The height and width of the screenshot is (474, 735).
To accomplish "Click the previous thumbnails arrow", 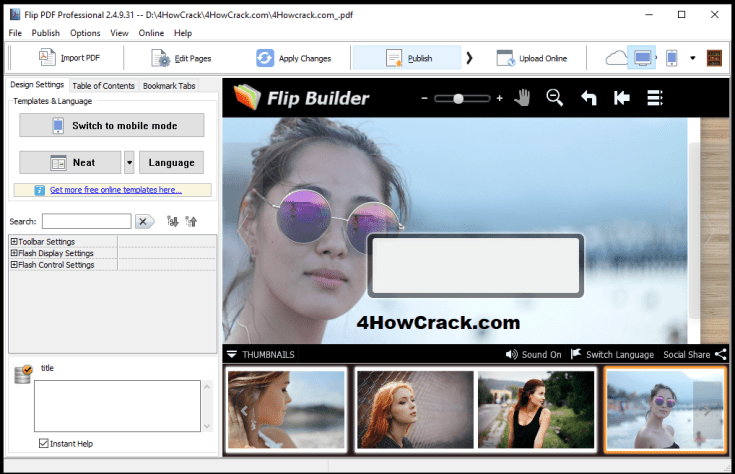I will [x=244, y=411].
